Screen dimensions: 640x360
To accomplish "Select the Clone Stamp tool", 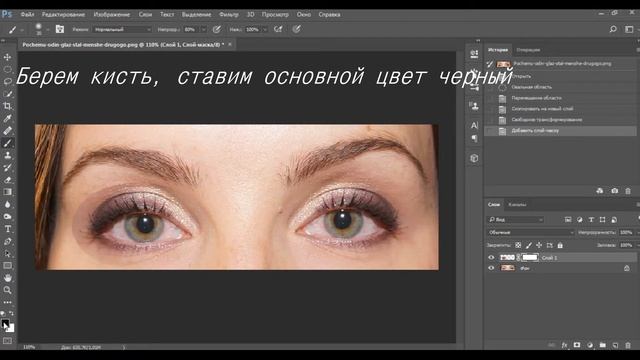I will point(7,155).
